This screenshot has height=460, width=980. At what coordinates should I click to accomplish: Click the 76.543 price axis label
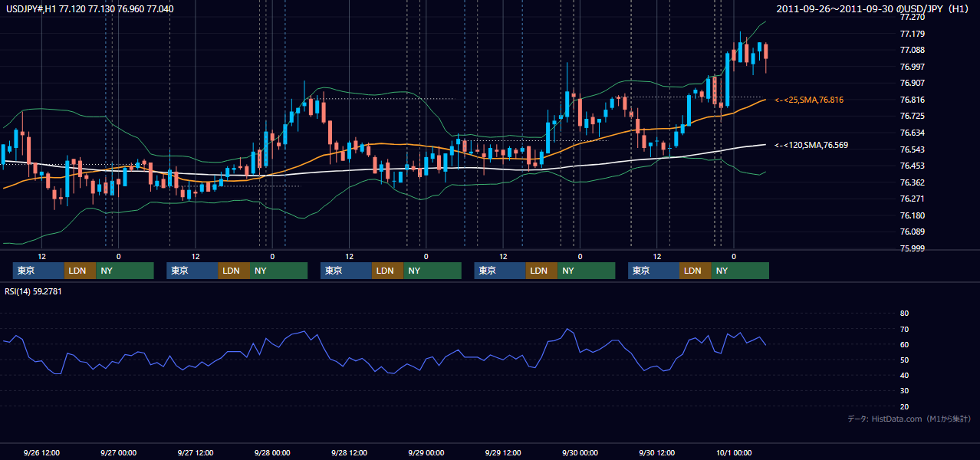[912, 149]
